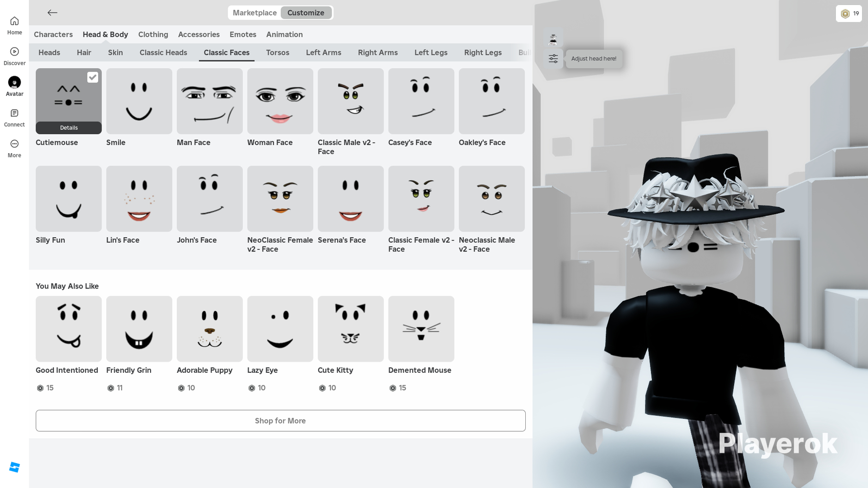Switch to the Right Legs subtab
Image resolution: width=868 pixels, height=488 pixels.
tap(483, 52)
